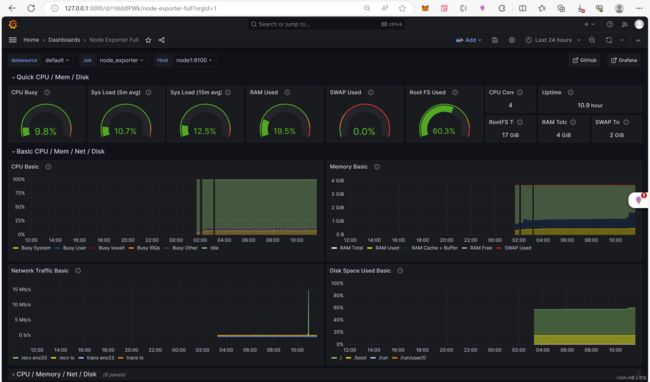Open the Last 24 hours time picker
Viewport: 650px width, 382px height.
point(553,40)
